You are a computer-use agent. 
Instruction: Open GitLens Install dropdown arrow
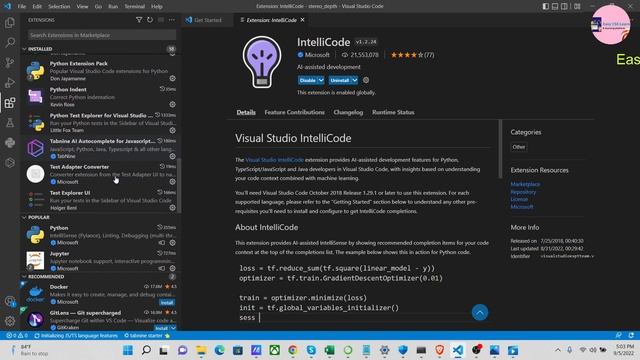point(173,328)
